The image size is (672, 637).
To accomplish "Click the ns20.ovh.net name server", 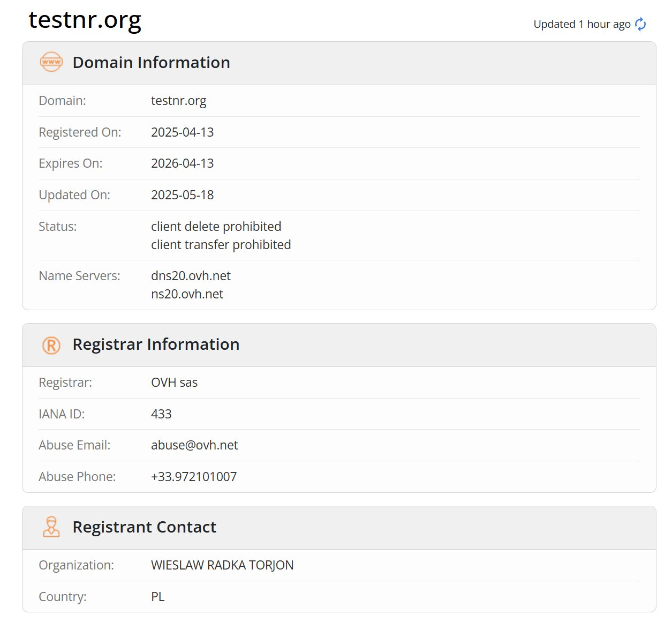I will 187,294.
